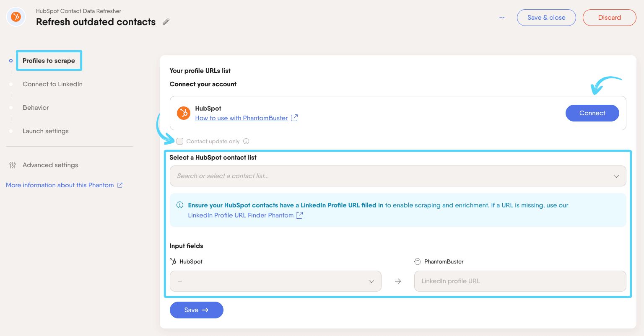This screenshot has height=336, width=644.
Task: Click the HubSpot logo in the header
Action: point(16,17)
